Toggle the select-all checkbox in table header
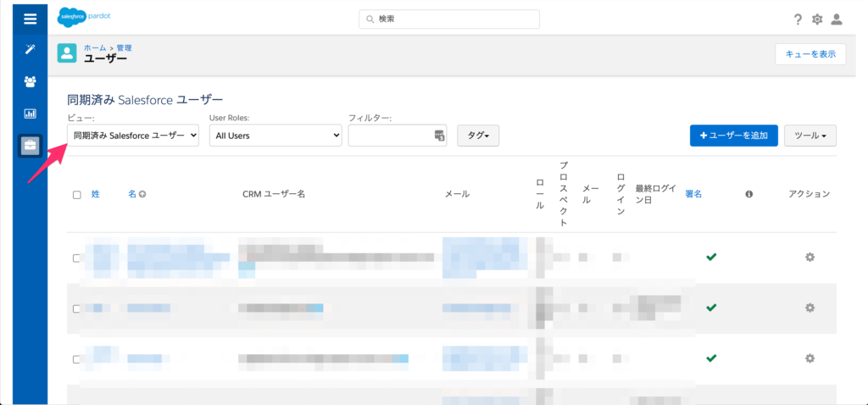The height and width of the screenshot is (405, 868). [77, 195]
